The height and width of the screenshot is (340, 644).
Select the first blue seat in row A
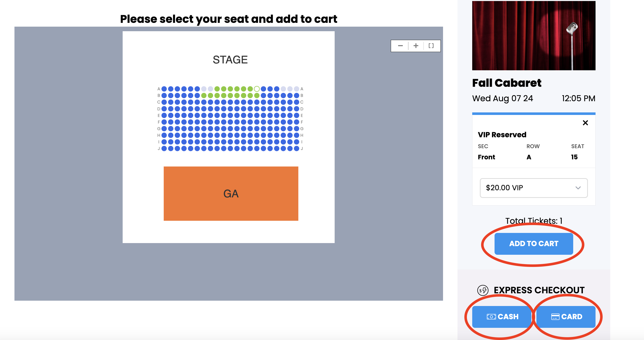(164, 89)
